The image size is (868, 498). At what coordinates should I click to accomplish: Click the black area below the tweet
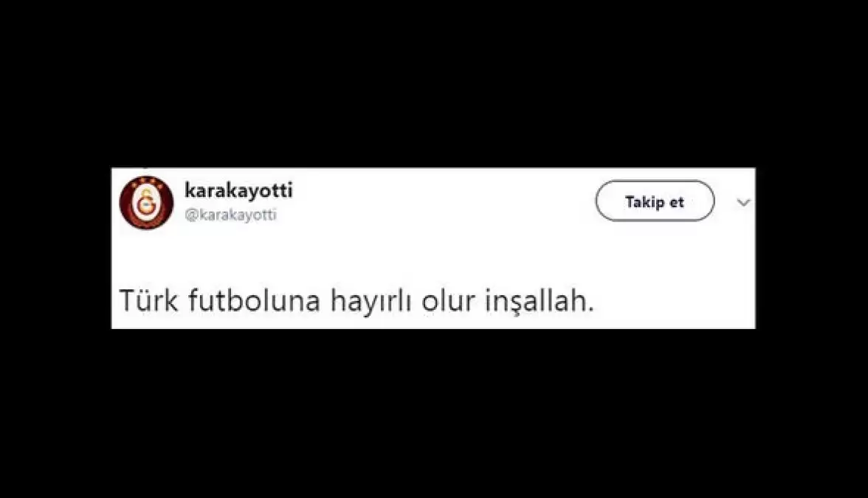pyautogui.click(x=434, y=413)
